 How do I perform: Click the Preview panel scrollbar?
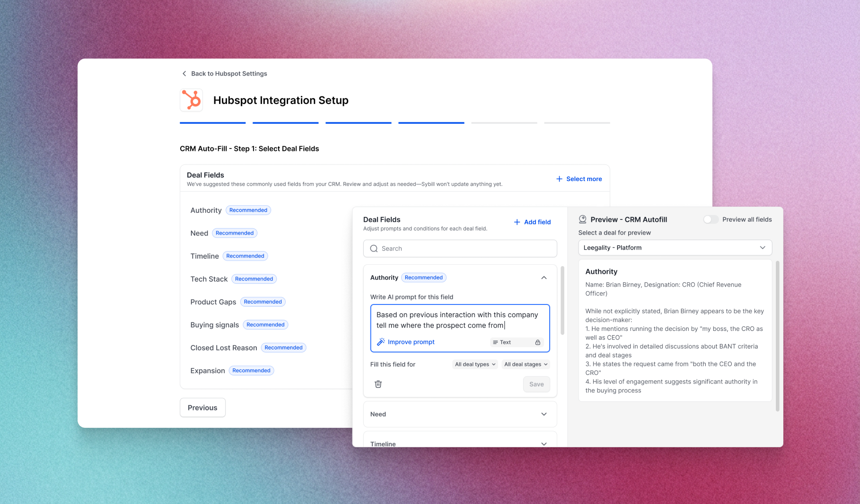(x=777, y=336)
